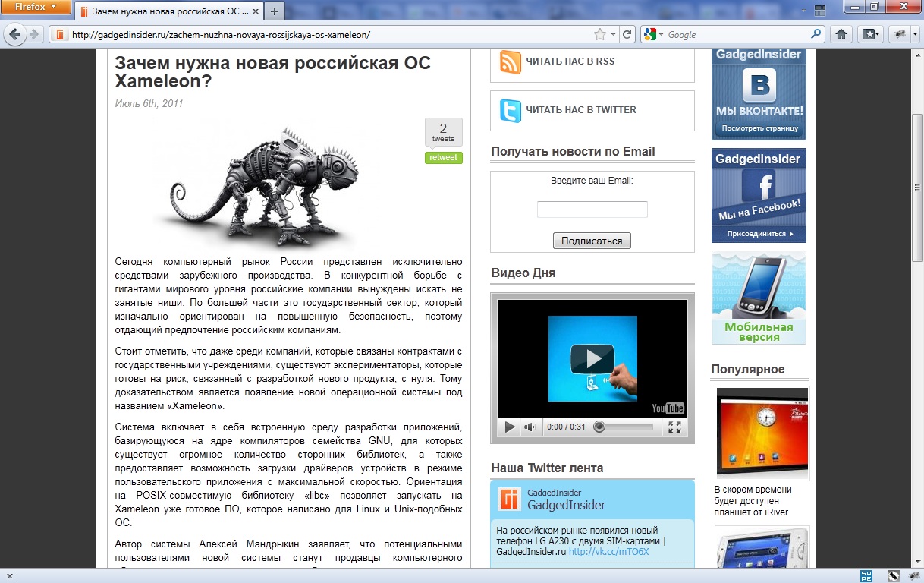The height and width of the screenshot is (583, 924).
Task: Click the YouTube logo on the video
Action: (668, 408)
